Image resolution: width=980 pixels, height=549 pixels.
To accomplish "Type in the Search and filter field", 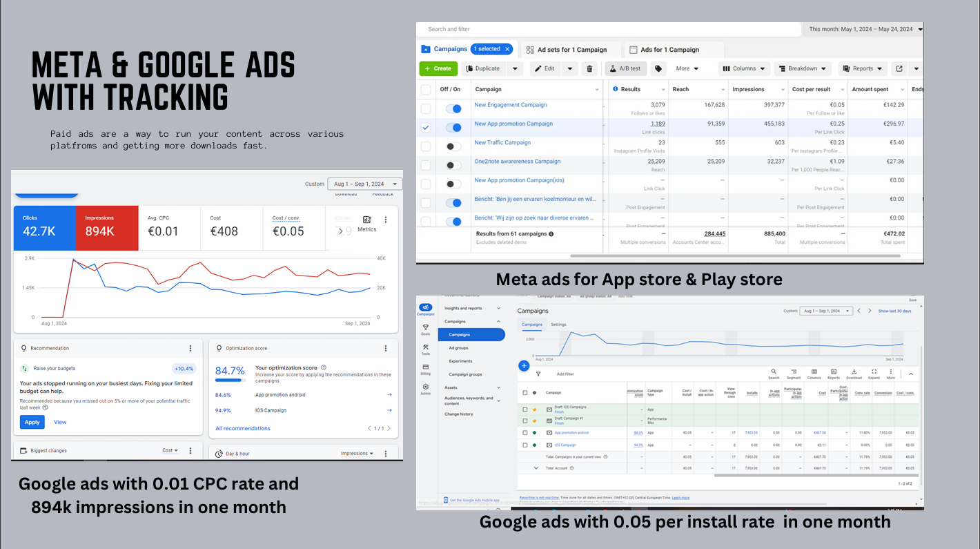I will [x=607, y=29].
